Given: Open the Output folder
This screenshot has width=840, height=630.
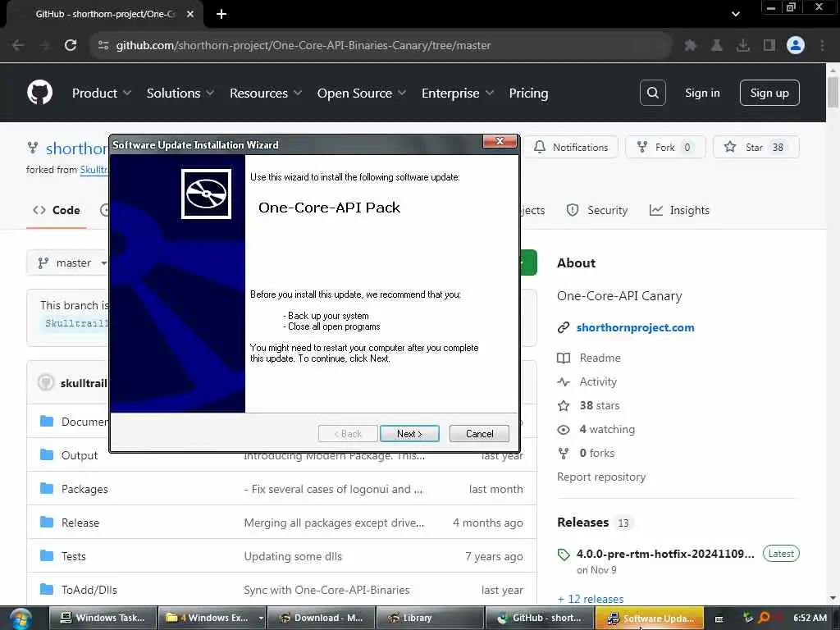Looking at the screenshot, I should [x=80, y=455].
